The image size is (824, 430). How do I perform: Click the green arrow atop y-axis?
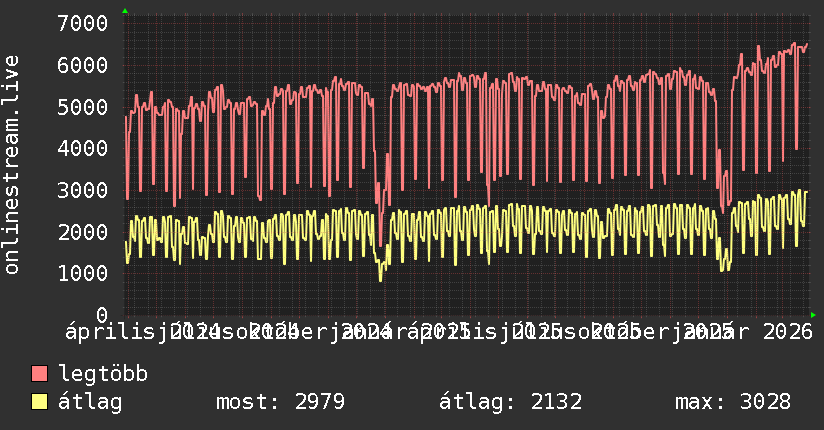[x=125, y=11]
